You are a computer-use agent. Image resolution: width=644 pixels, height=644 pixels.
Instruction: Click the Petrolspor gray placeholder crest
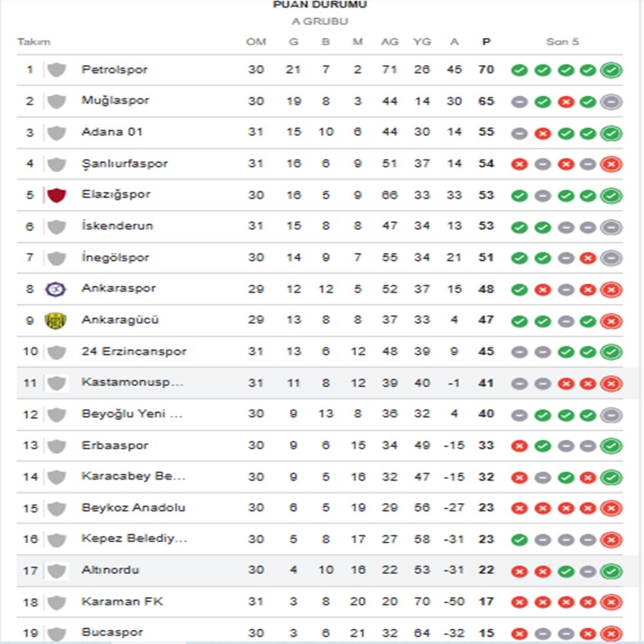pos(57,70)
